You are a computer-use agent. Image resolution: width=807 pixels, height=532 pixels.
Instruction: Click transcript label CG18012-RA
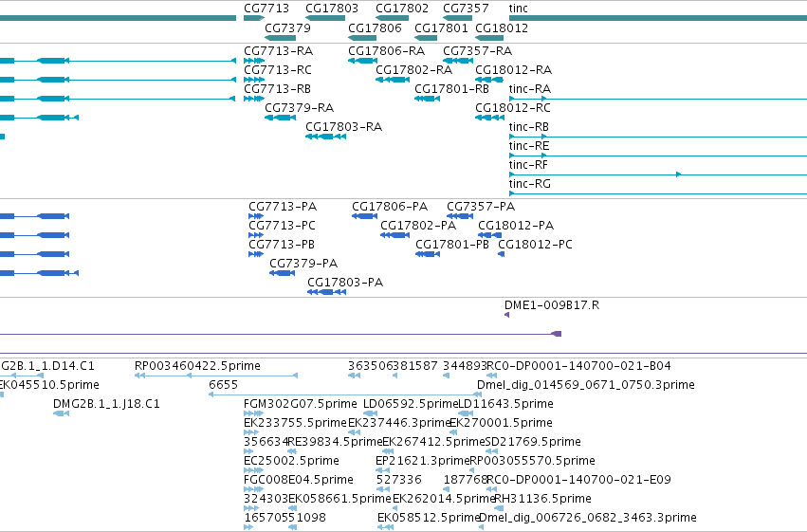(514, 69)
